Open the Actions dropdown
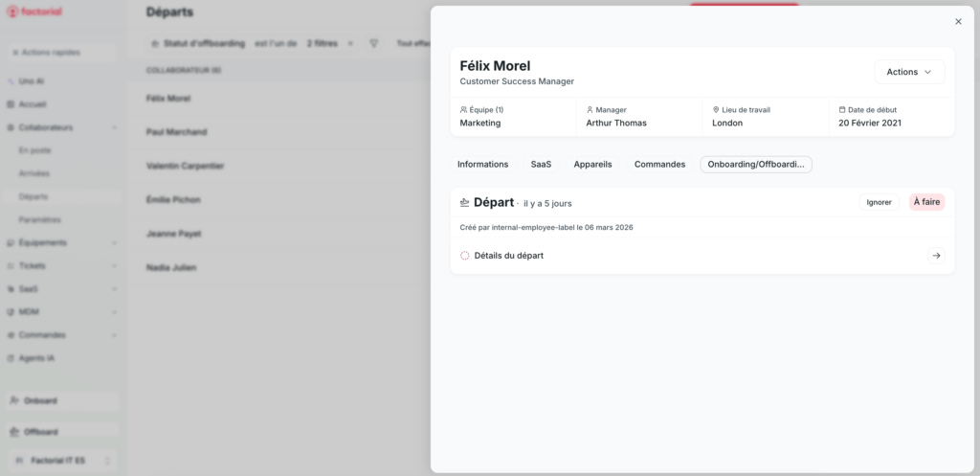This screenshot has width=980, height=476. click(x=908, y=72)
